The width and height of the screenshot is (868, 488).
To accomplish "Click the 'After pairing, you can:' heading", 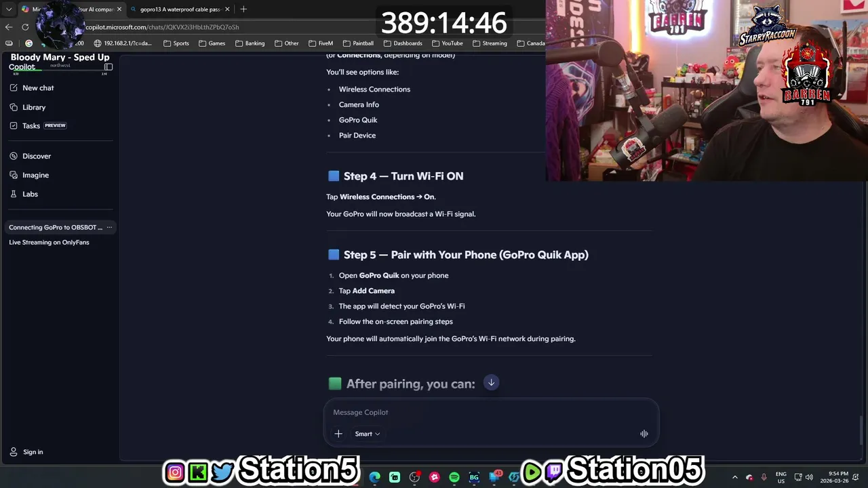I will point(410,384).
